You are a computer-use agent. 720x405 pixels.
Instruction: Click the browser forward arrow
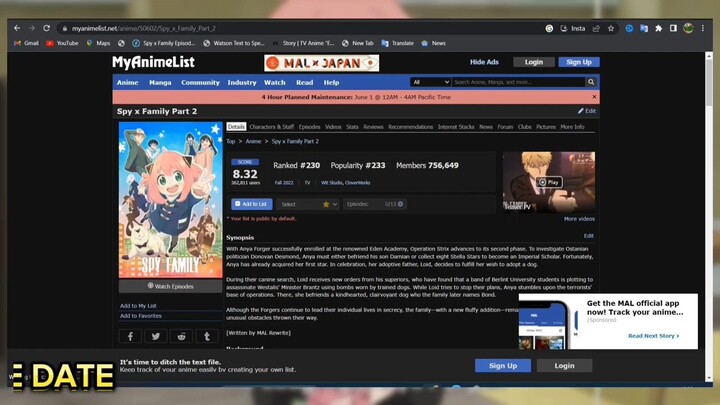click(32, 28)
